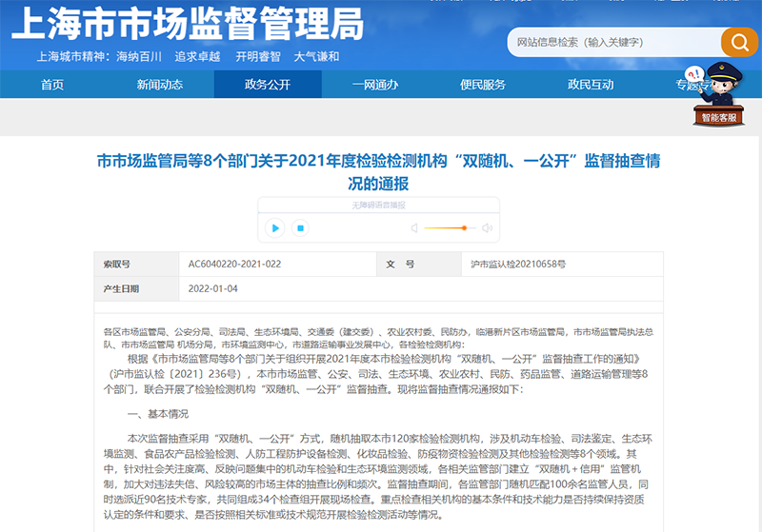The image size is (762, 532).
Task: Focus the 网站信息检索 search field
Action: 614,42
